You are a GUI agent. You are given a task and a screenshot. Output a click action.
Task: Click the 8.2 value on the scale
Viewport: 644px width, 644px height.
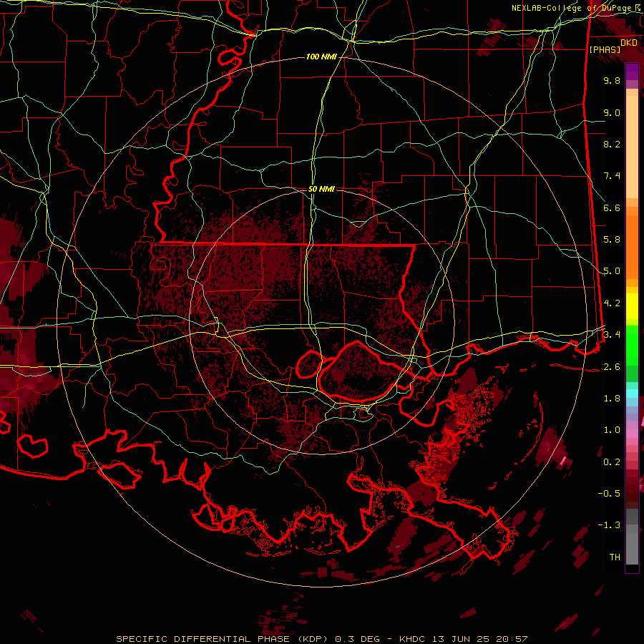[x=612, y=144]
